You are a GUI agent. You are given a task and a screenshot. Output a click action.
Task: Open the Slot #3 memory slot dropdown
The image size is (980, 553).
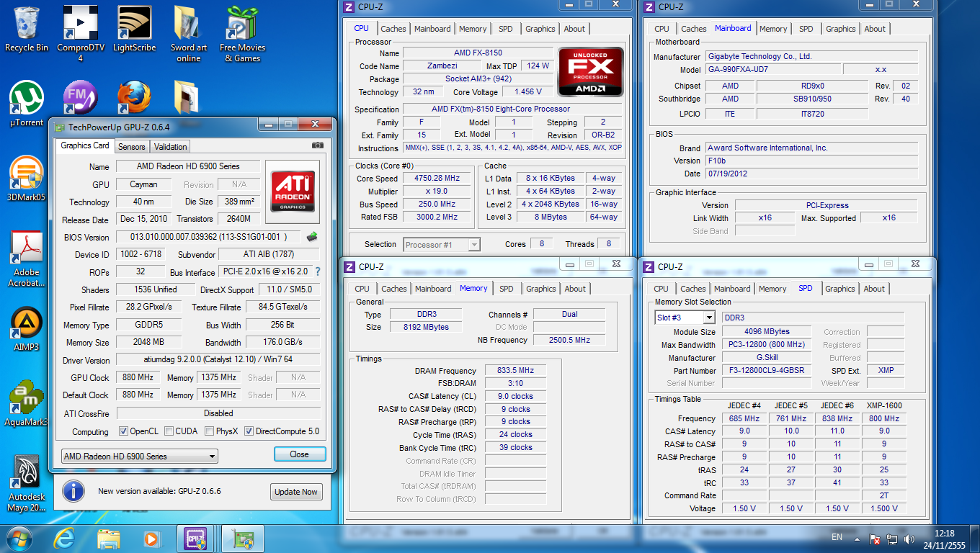click(685, 318)
